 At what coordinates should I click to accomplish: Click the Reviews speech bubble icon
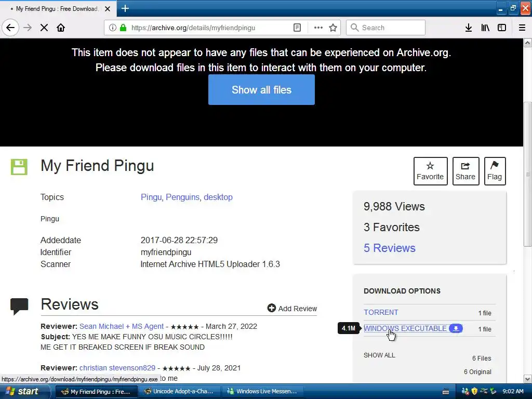[19, 306]
